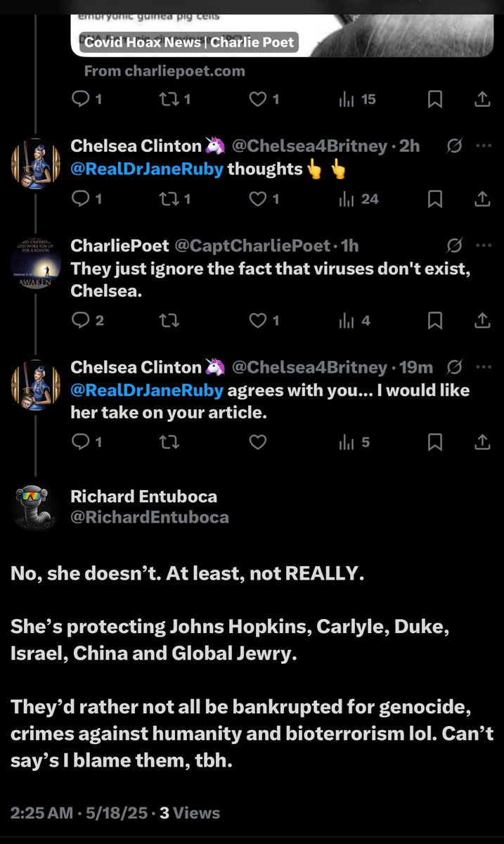Screen dimensions: 504x844
Task: Open the @RealDrJaneRuby mention in 2h tweet
Action: pyautogui.click(x=147, y=170)
